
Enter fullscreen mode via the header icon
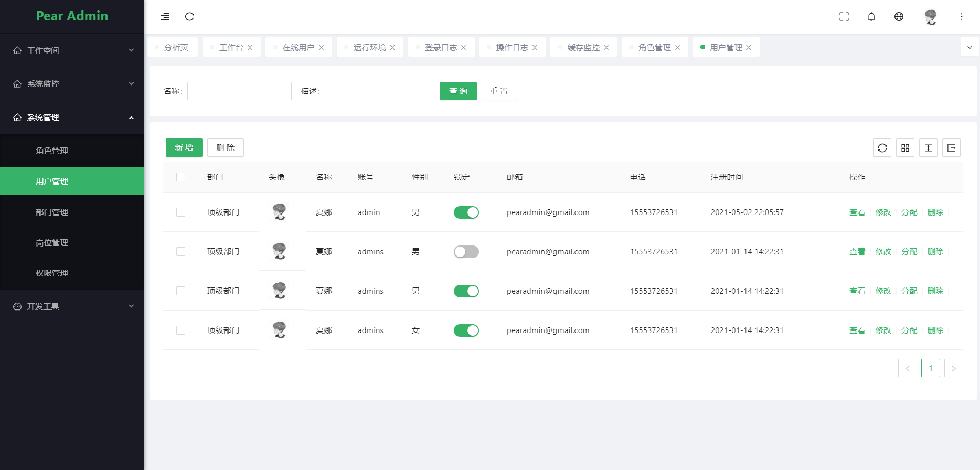[844, 17]
